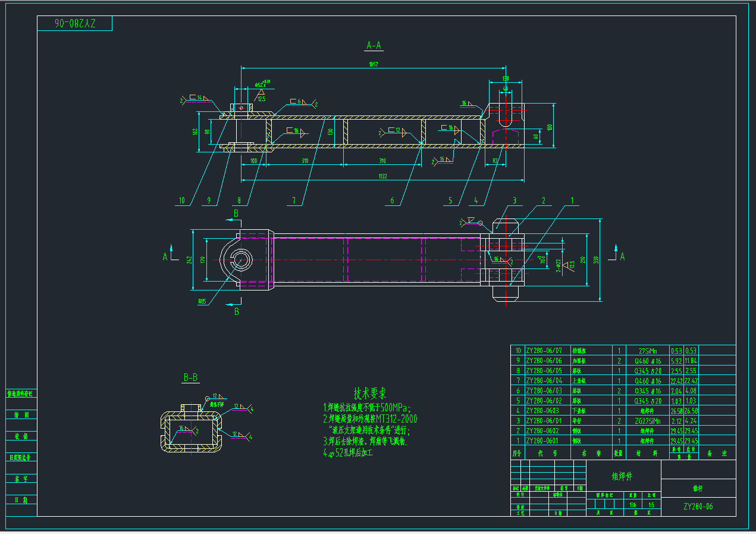Select the 1:5 scale value in title block

651,504
